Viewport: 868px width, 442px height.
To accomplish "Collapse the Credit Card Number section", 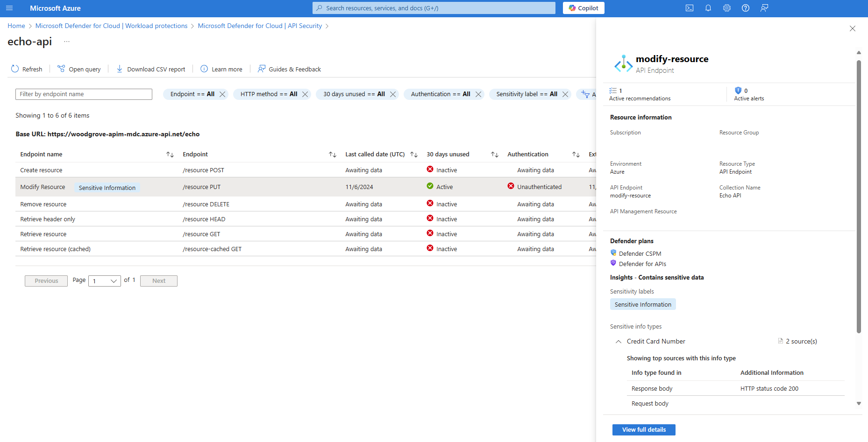I will 619,342.
